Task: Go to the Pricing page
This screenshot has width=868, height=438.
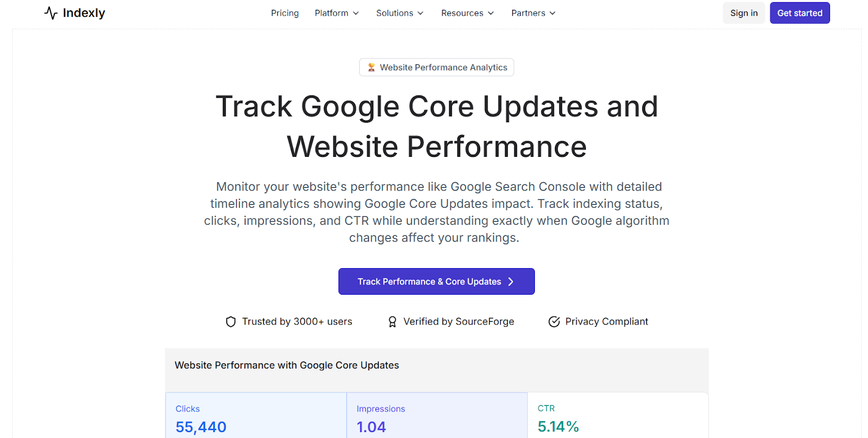Action: 285,13
